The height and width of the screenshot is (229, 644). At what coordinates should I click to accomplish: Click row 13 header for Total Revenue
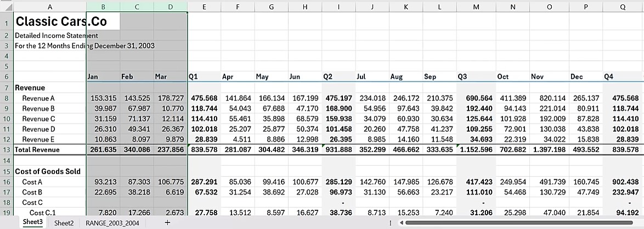pyautogui.click(x=7, y=150)
